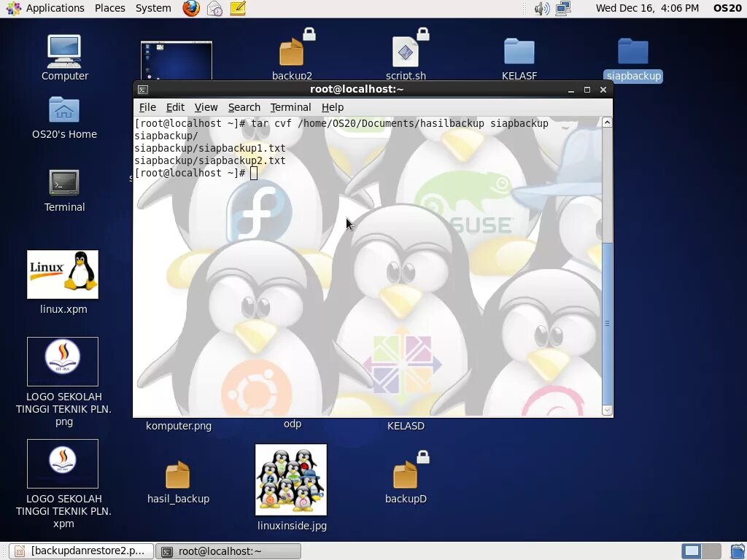This screenshot has width=747, height=560.
Task: Switch to the first workspace
Action: [x=692, y=551]
